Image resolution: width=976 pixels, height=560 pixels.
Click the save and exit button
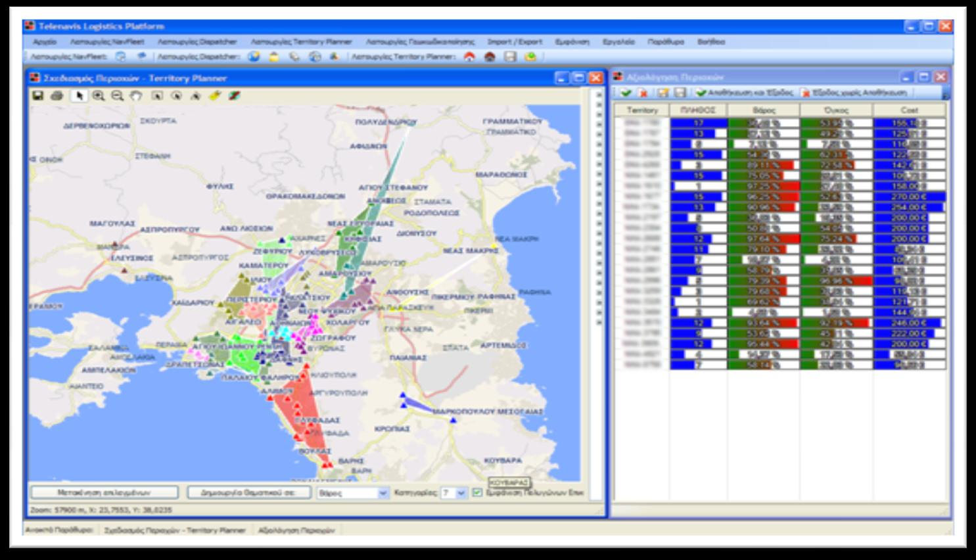(x=744, y=93)
